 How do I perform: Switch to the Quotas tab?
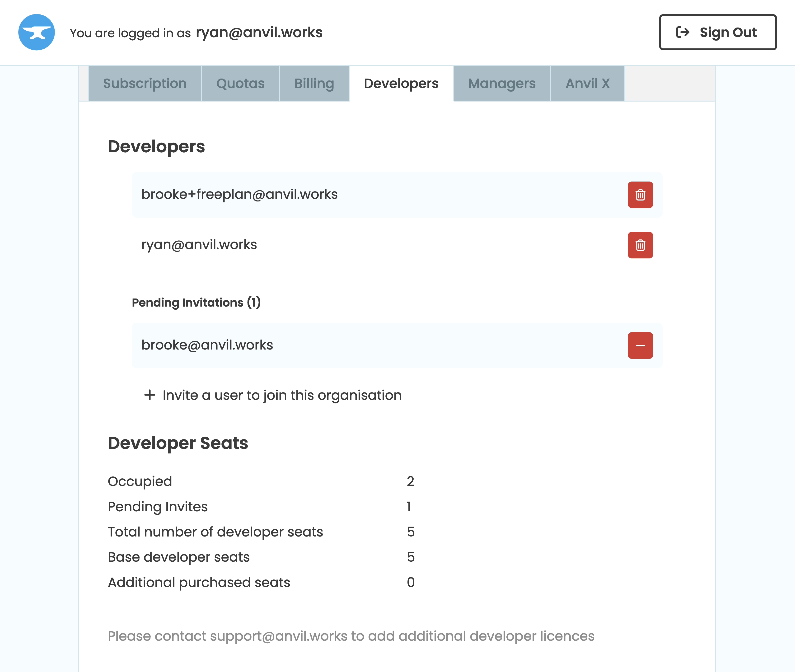click(x=240, y=84)
